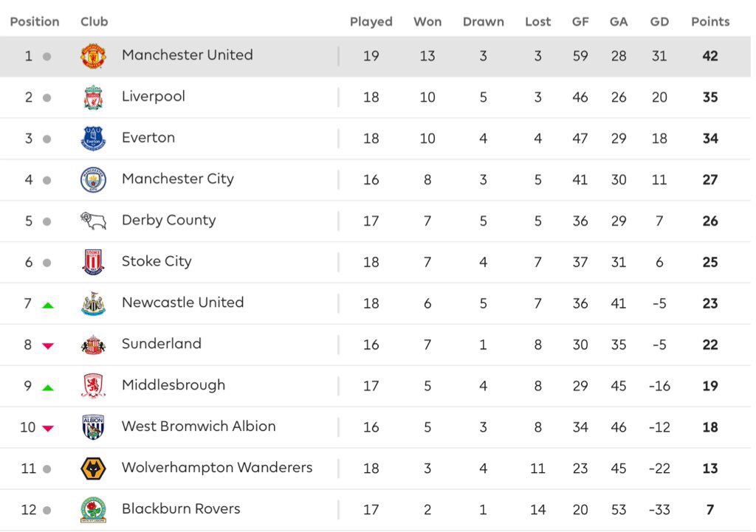Click the Blackburn Rovers club crest
756x532 pixels.
(93, 510)
